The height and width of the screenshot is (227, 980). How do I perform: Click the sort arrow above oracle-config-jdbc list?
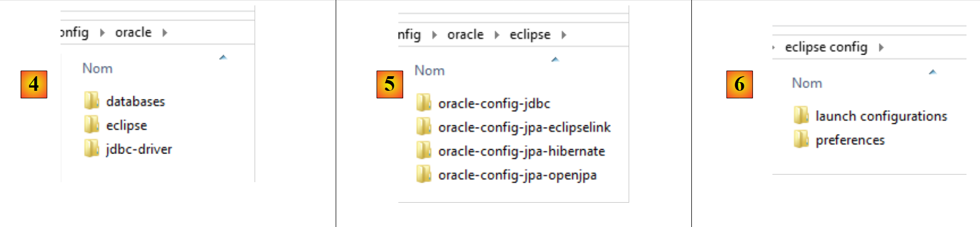pos(555,59)
